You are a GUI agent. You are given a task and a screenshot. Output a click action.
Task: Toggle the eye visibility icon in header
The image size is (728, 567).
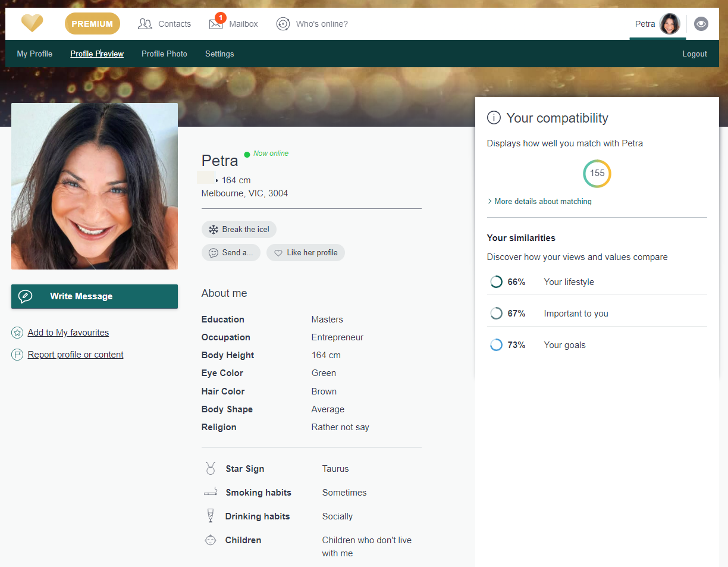pyautogui.click(x=701, y=24)
